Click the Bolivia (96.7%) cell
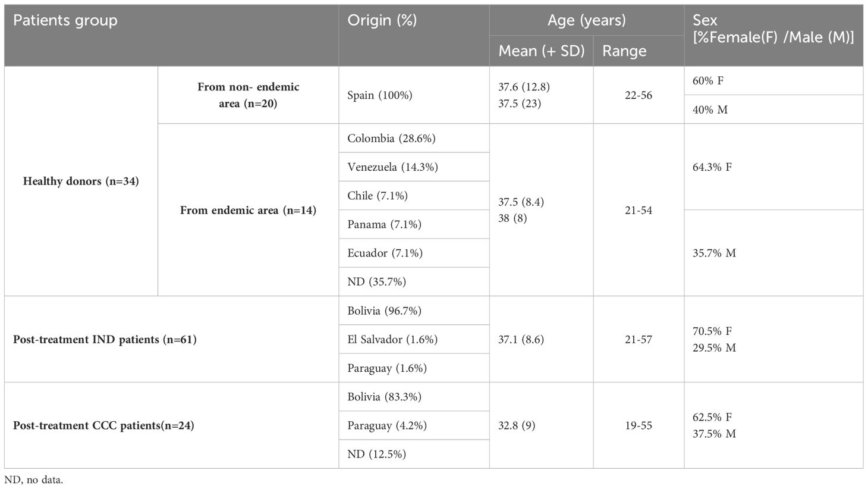This screenshot has height=489, width=868. click(414, 311)
